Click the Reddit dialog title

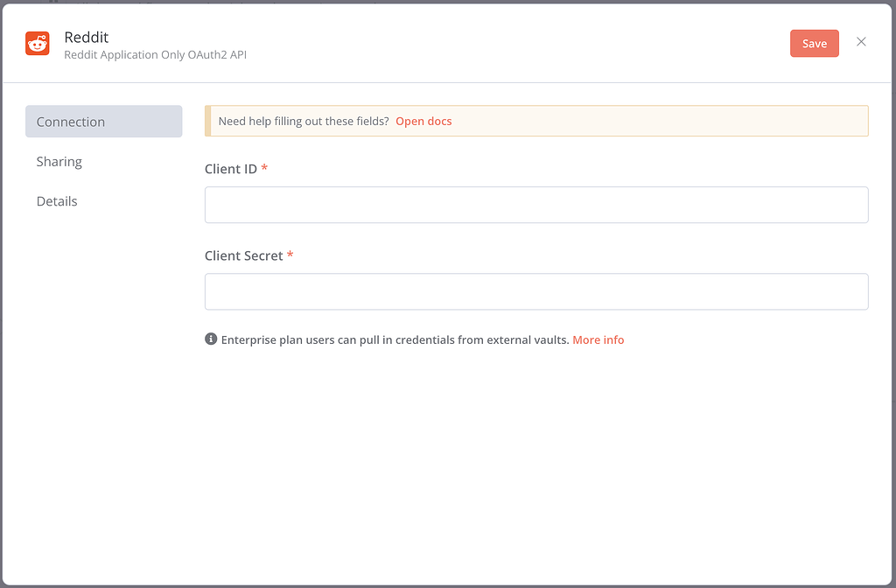pos(86,37)
